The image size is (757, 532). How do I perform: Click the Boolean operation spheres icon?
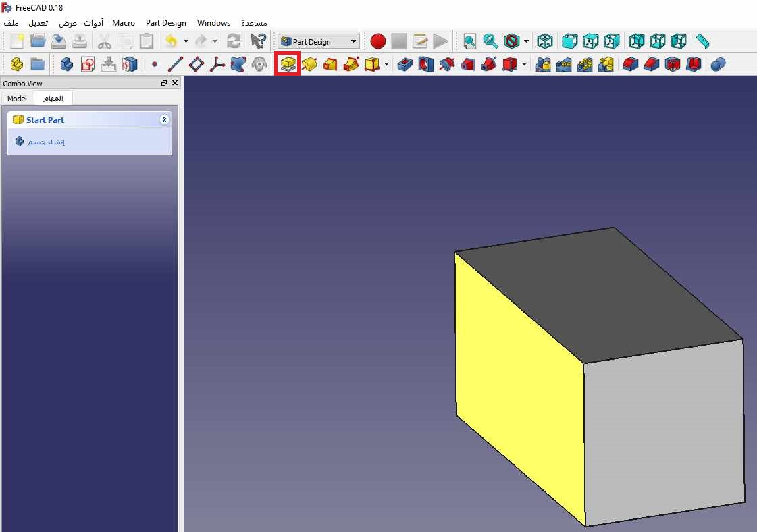(719, 63)
